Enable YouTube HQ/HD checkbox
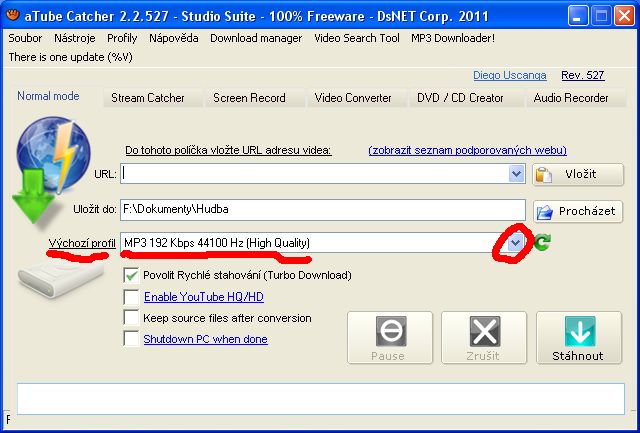This screenshot has width=640, height=433. coord(131,297)
